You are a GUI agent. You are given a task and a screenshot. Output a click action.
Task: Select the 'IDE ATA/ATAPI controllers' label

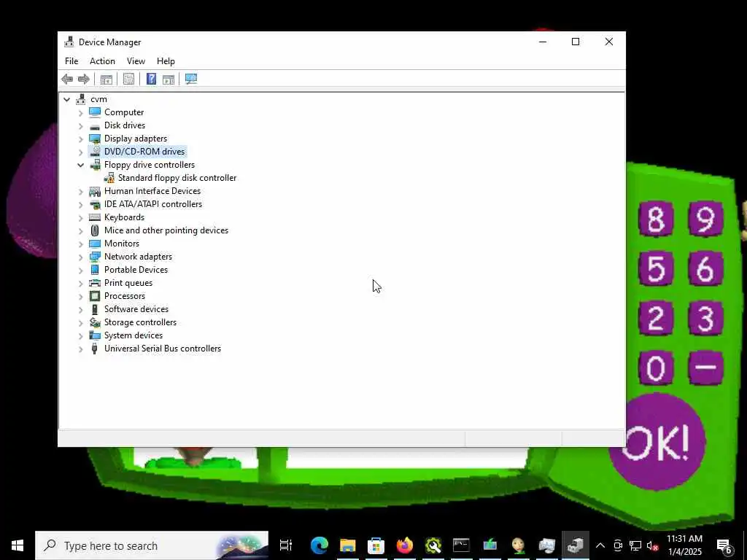click(153, 204)
